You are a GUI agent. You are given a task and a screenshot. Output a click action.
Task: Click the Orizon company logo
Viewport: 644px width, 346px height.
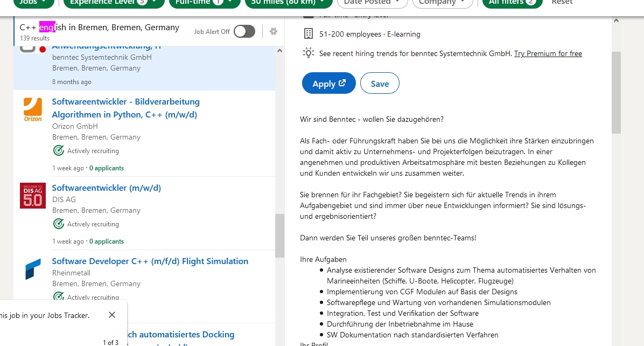click(33, 109)
